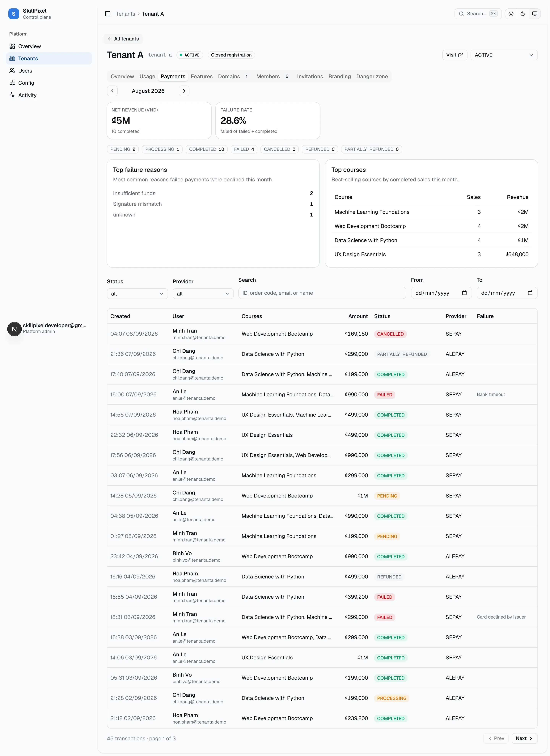
Task: Click the PARTIALLY_REFUNDED badge in the table
Action: 402,354
